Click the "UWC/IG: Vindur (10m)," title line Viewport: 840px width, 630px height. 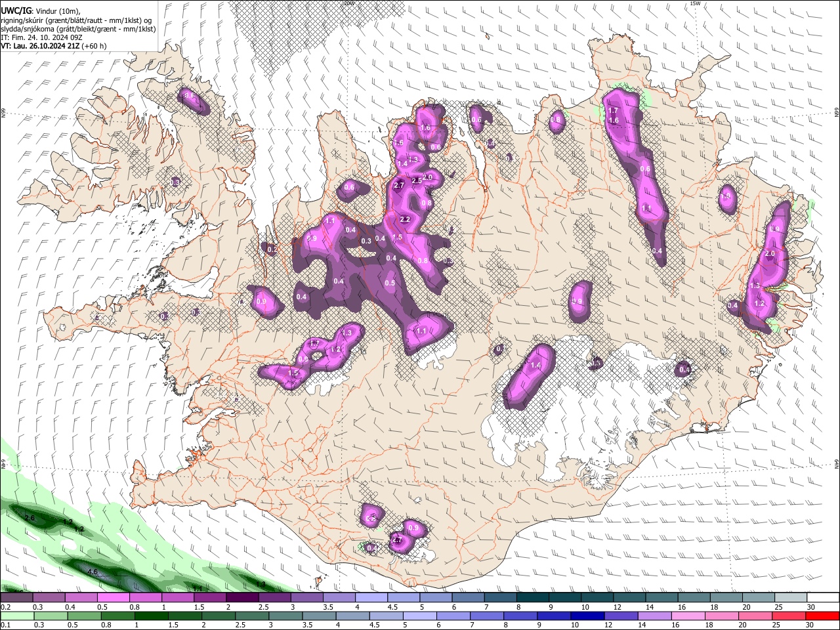40,11
